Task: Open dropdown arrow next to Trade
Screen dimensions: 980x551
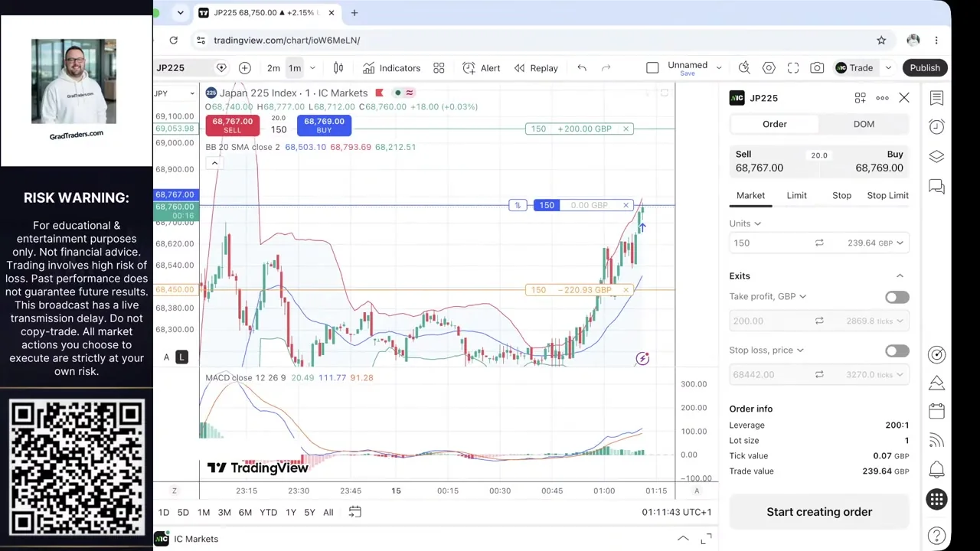Action: click(x=888, y=68)
